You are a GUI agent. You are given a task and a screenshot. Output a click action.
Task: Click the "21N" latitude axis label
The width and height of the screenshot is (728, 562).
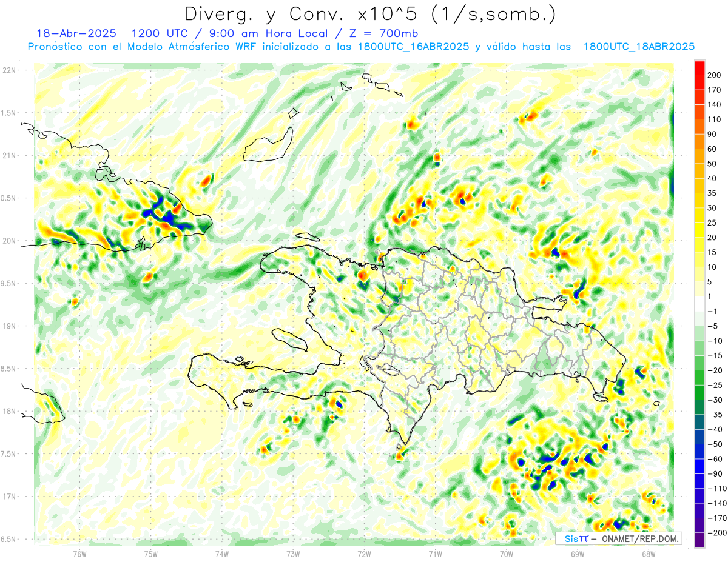click(9, 155)
